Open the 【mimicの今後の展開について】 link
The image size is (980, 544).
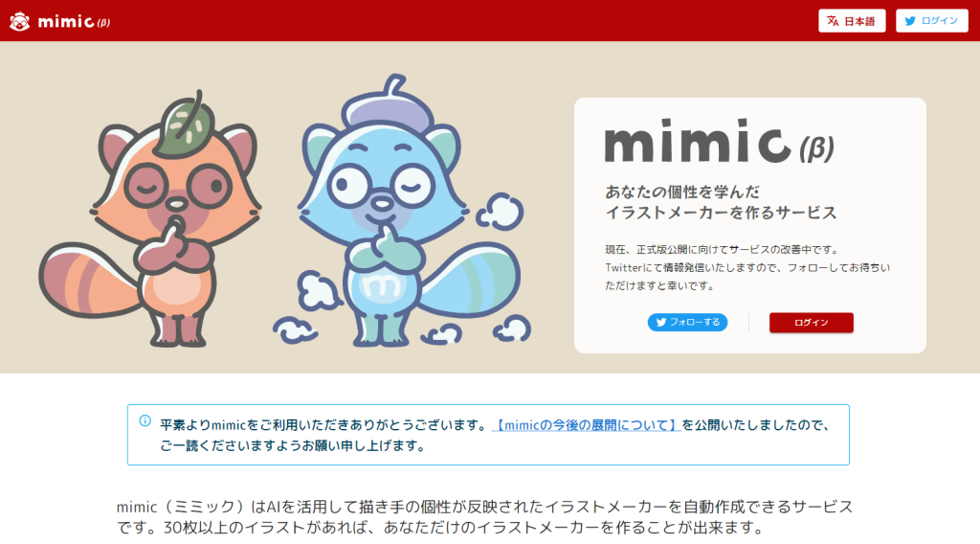pos(587,425)
